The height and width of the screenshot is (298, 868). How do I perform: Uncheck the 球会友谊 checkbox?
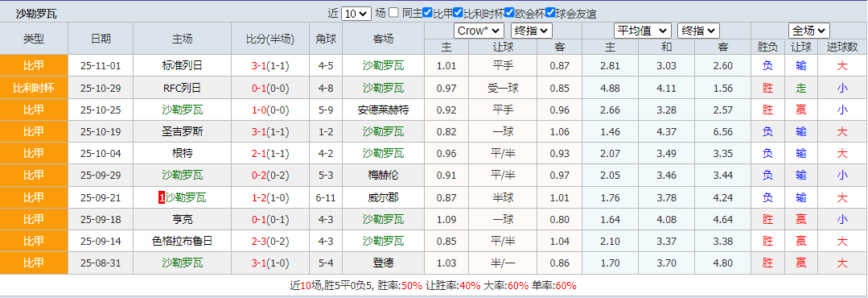550,13
